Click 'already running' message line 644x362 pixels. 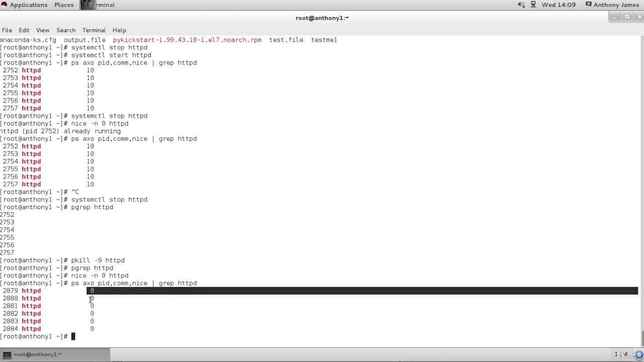tap(60, 131)
